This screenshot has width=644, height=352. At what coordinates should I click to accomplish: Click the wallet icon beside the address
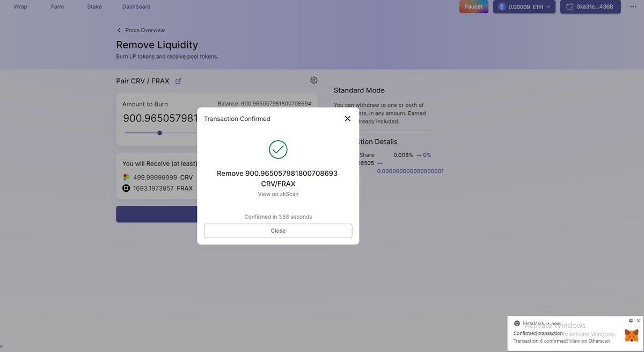(x=570, y=6)
